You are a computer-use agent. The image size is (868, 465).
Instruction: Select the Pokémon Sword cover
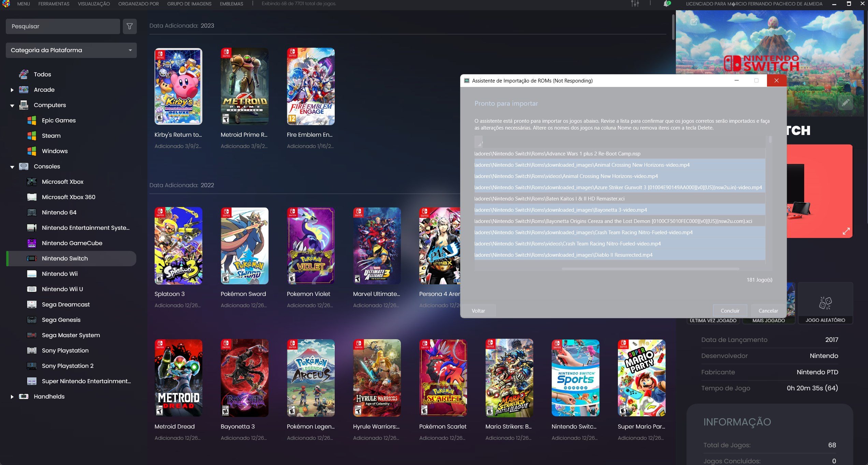coord(244,246)
